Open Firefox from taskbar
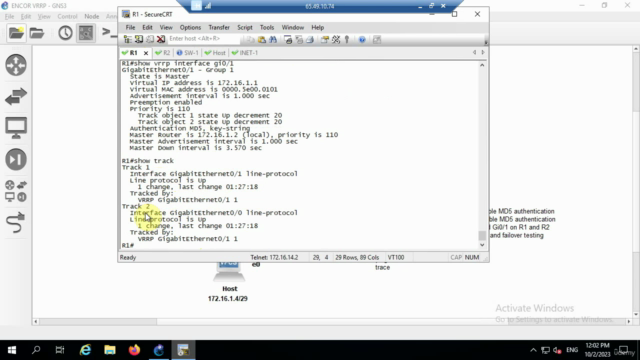 pos(134,350)
